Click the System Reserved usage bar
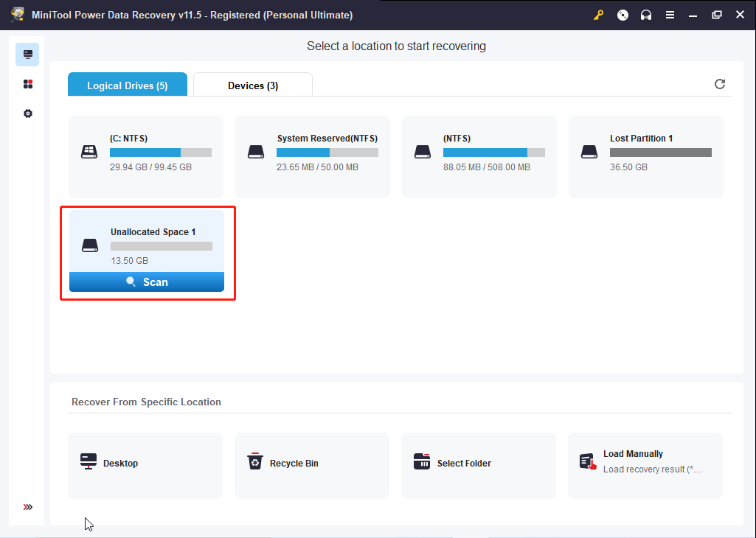The image size is (756, 538). tap(327, 153)
